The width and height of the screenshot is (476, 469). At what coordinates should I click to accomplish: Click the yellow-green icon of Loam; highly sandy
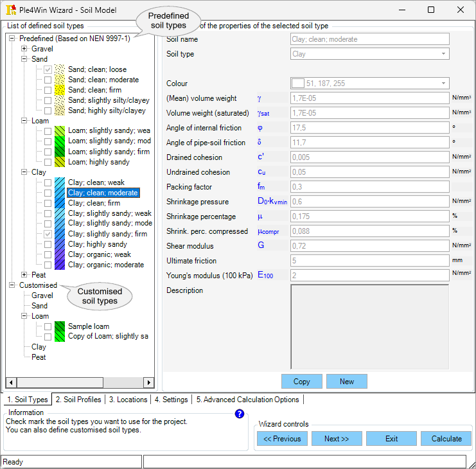pos(60,162)
